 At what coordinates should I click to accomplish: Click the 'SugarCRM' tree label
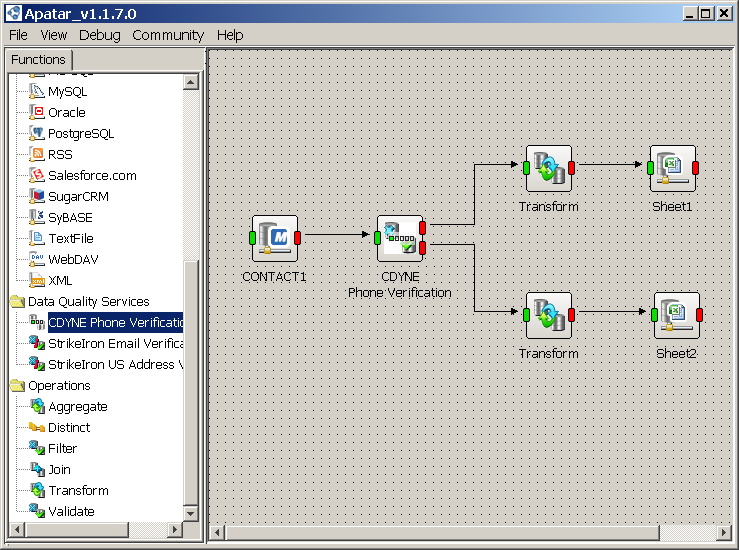[x=78, y=196]
